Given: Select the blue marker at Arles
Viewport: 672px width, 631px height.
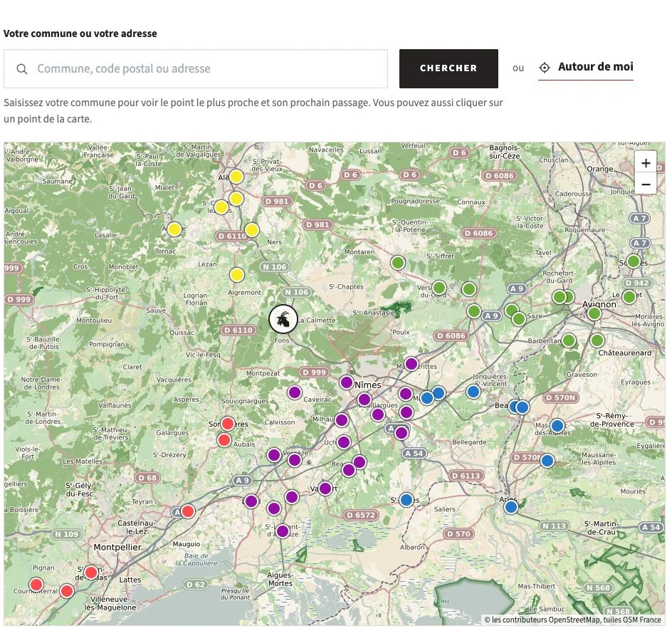Looking at the screenshot, I should 510,508.
